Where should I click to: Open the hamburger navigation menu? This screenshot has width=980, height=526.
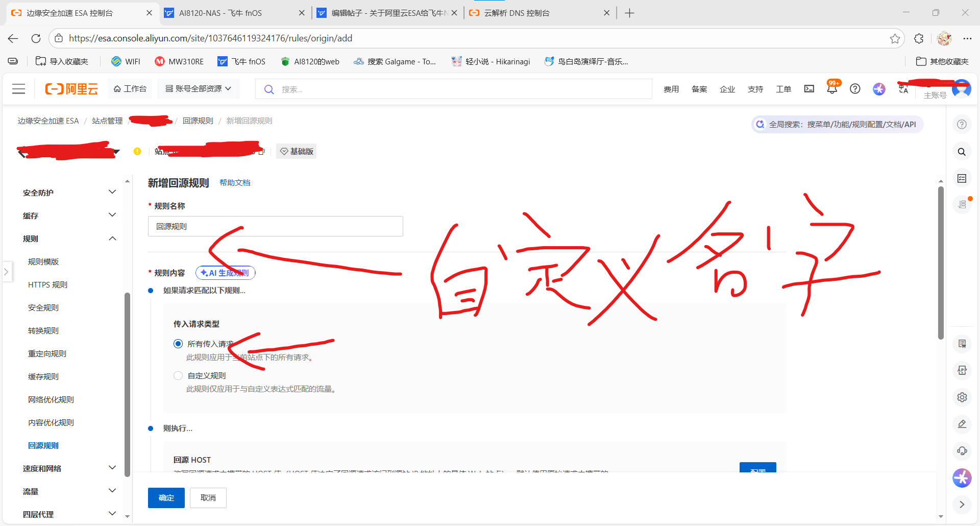(x=18, y=88)
